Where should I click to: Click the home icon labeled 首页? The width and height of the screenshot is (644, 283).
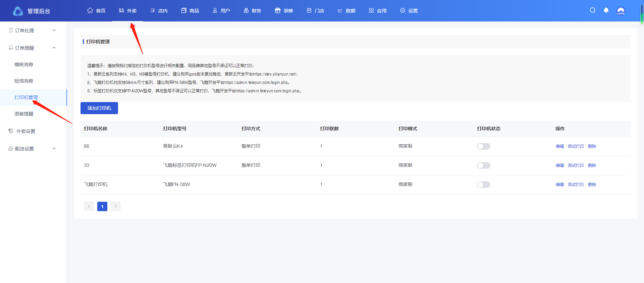pos(90,10)
